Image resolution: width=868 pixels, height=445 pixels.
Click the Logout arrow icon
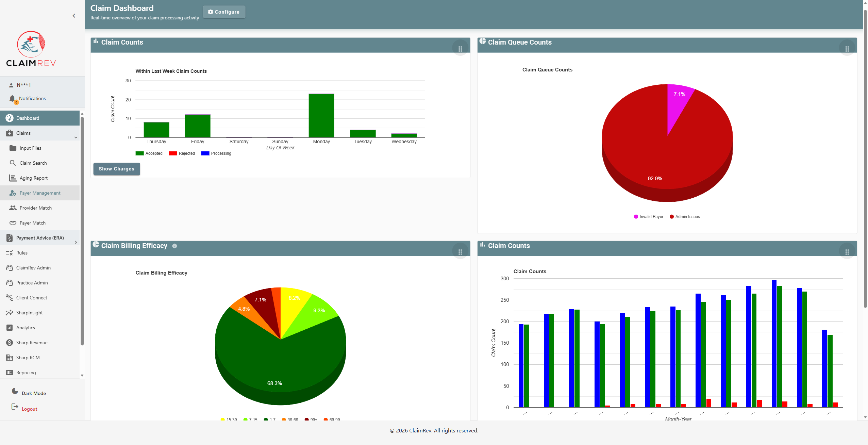click(x=15, y=407)
